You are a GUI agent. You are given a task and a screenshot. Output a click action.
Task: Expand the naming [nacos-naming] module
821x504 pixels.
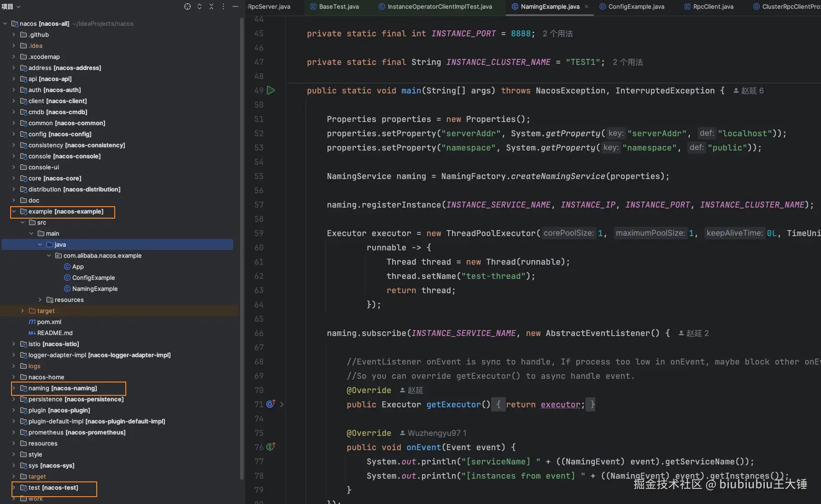click(14, 388)
